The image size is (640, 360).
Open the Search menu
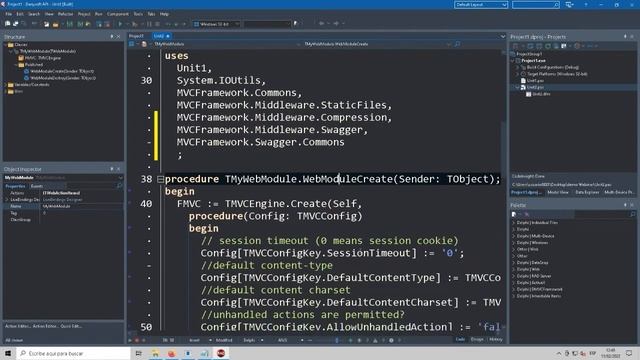[34, 14]
